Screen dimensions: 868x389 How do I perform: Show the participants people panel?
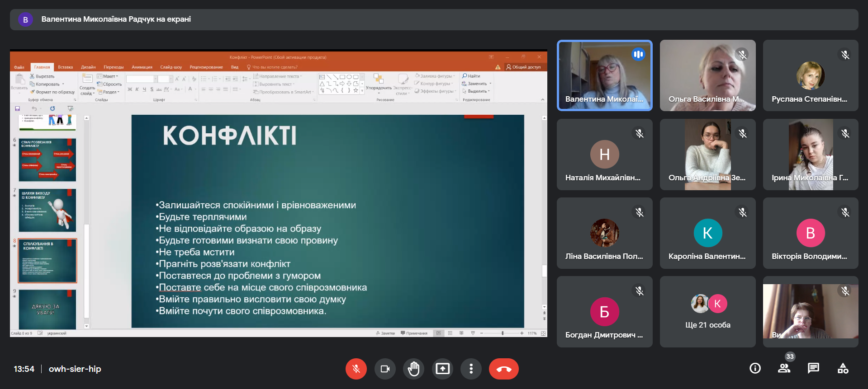pyautogui.click(x=784, y=368)
